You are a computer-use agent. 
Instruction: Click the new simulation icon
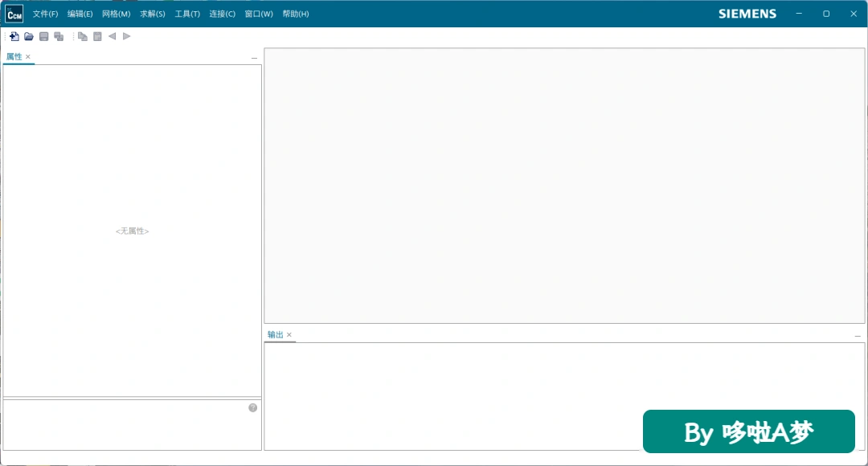[14, 36]
